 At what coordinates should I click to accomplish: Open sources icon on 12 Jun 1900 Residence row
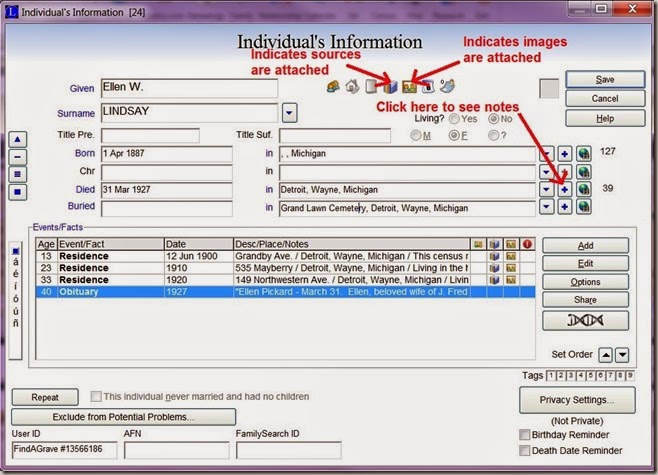pyautogui.click(x=494, y=256)
